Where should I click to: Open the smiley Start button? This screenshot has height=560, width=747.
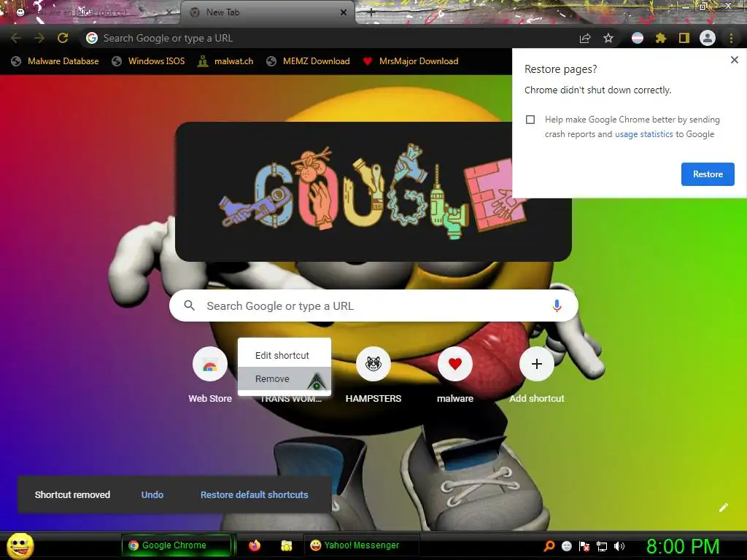(20, 545)
